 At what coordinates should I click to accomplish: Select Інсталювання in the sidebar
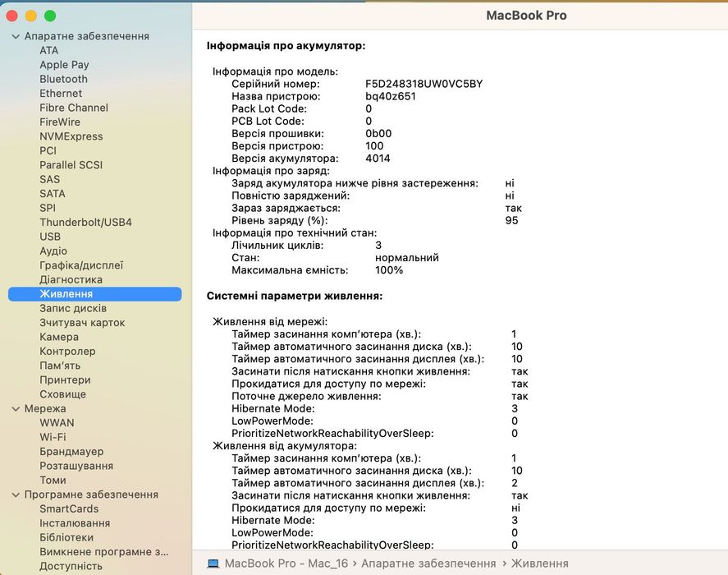tap(75, 523)
